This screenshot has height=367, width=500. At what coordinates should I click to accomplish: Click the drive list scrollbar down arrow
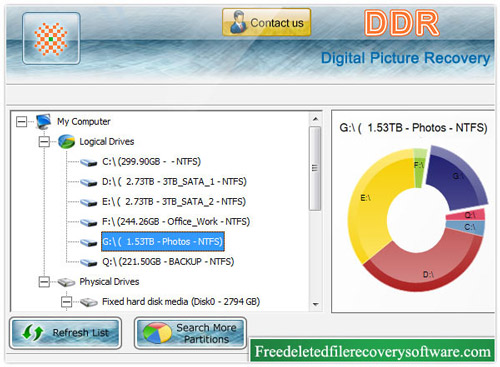tap(315, 304)
